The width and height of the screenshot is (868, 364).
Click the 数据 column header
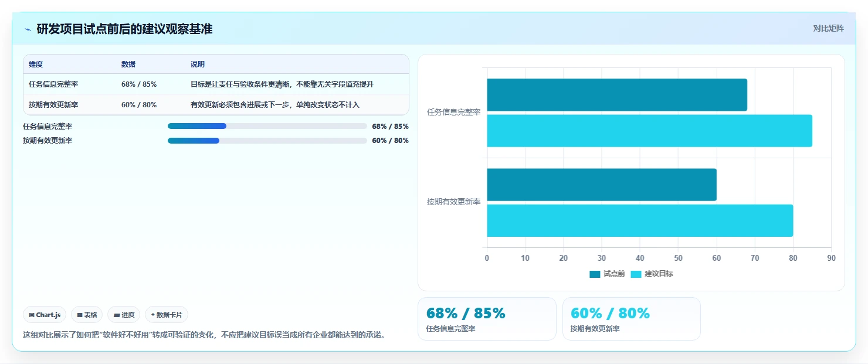click(128, 64)
